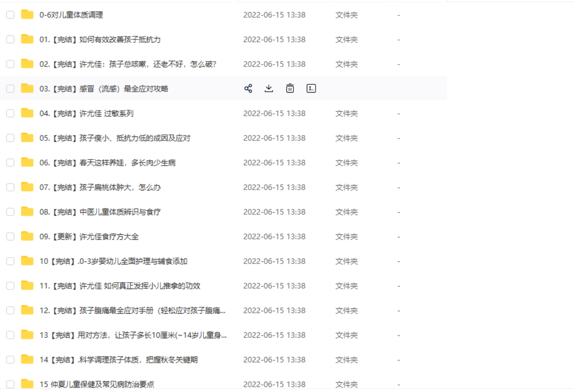Image resolution: width=574 pixels, height=392 pixels.
Task: Click rename icon for 03. 感冒（流感）row
Action: click(x=311, y=88)
